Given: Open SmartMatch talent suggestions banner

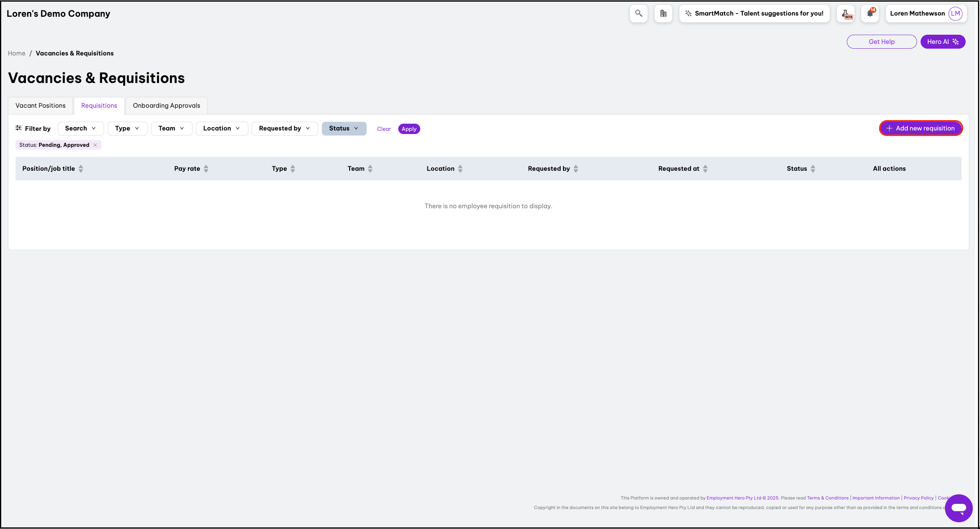Looking at the screenshot, I should [754, 14].
